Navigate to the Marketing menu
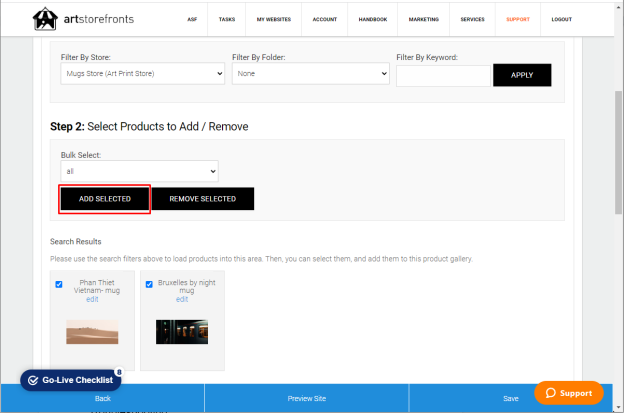This screenshot has width=624, height=413. tap(424, 19)
